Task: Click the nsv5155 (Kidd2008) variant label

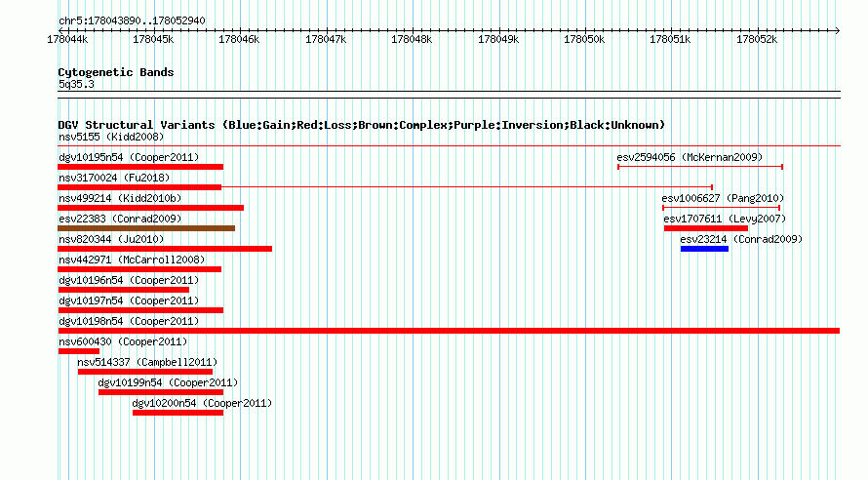Action: pyautogui.click(x=111, y=137)
